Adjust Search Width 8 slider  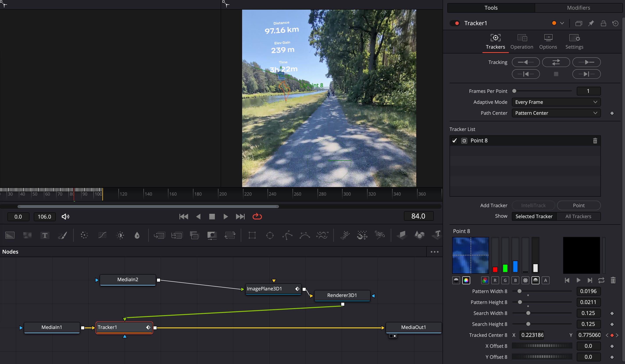point(528,313)
